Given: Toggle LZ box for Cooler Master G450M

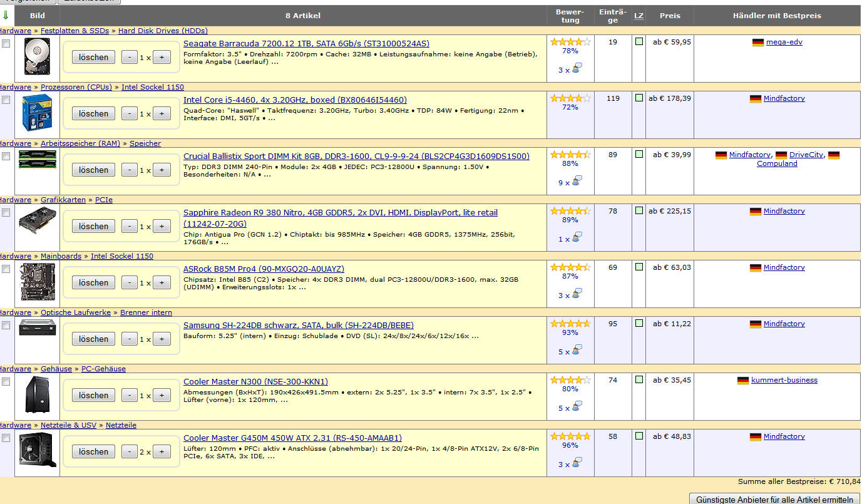Looking at the screenshot, I should click(639, 436).
